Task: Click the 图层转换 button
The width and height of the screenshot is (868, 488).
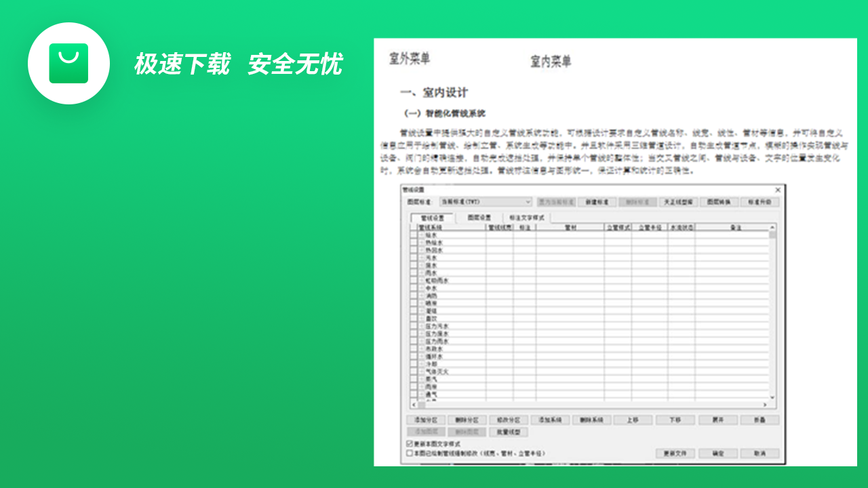Action: point(719,202)
